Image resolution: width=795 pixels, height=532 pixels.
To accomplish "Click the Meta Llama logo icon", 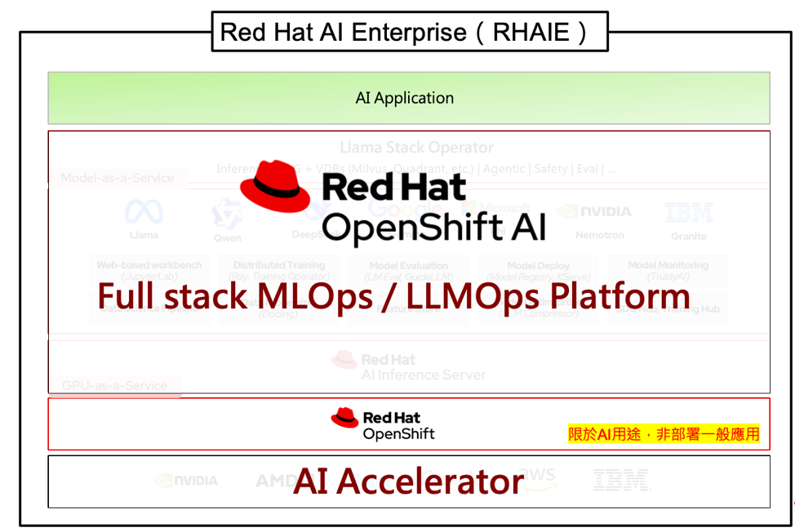I will pos(144,214).
